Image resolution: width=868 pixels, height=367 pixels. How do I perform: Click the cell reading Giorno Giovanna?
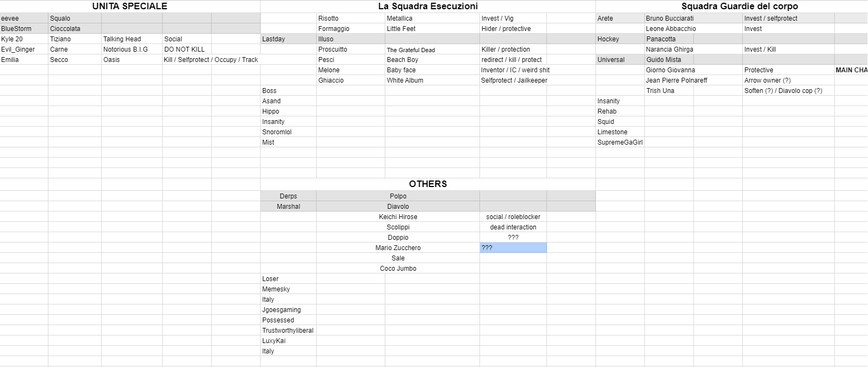[670, 70]
